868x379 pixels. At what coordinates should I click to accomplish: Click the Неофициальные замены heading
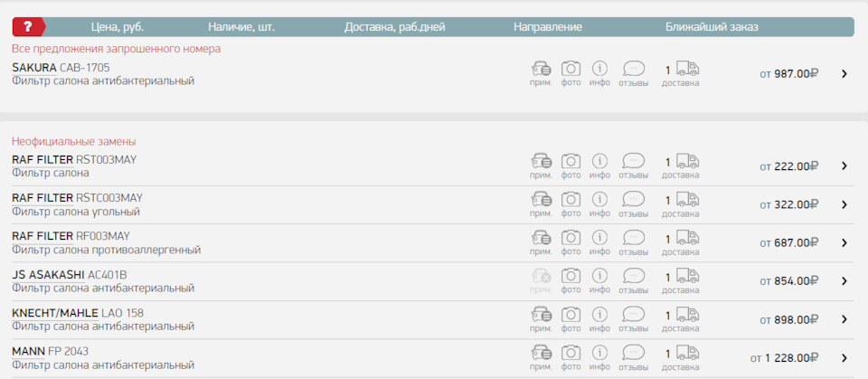[x=73, y=141]
